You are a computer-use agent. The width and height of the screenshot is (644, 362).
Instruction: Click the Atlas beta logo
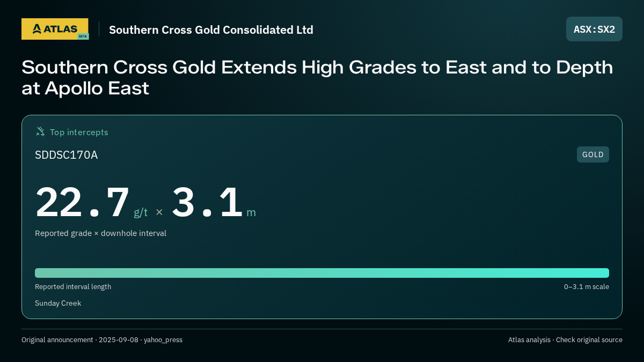pos(55,29)
